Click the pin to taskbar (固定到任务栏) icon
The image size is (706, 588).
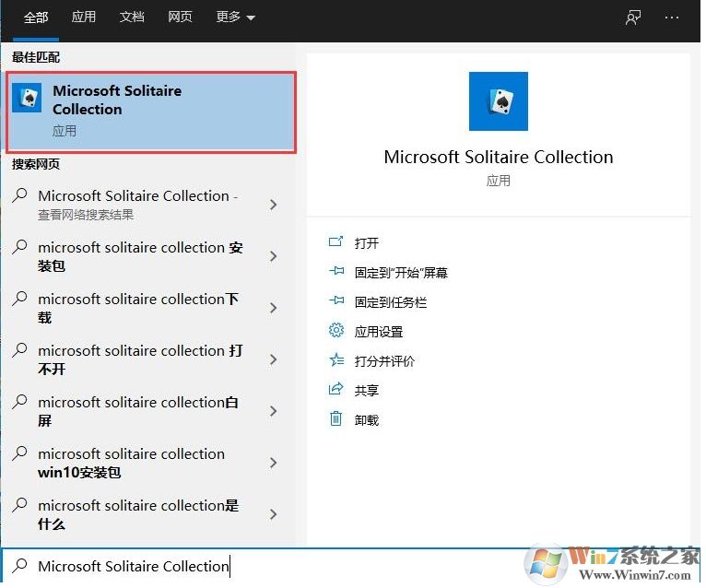click(x=335, y=301)
